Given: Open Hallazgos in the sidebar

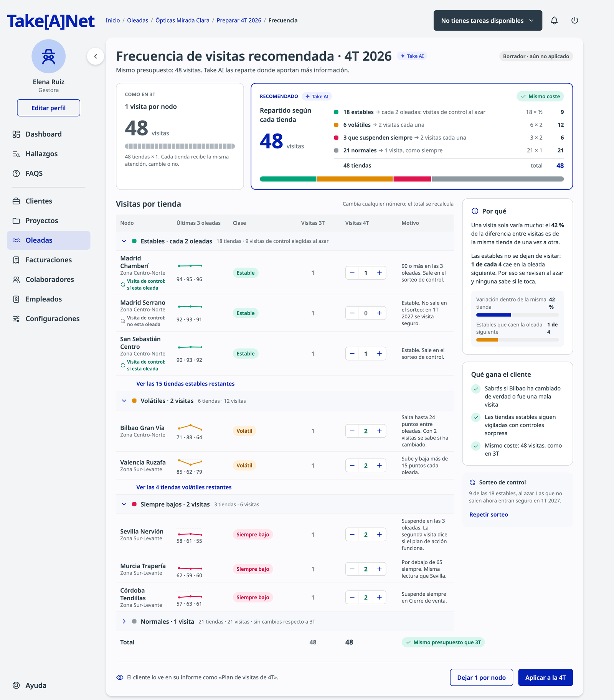Looking at the screenshot, I should 48,154.
